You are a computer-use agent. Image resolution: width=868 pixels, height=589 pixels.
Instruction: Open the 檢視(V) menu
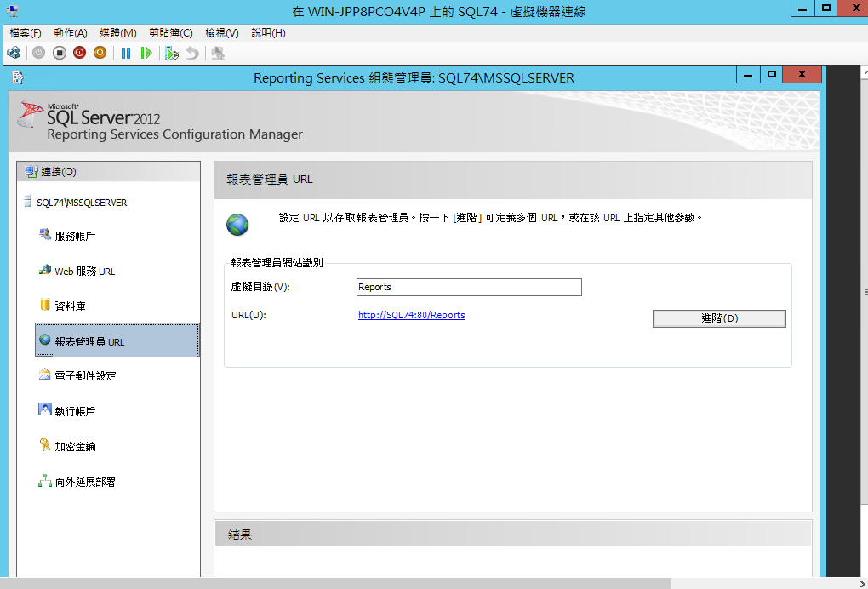point(222,33)
